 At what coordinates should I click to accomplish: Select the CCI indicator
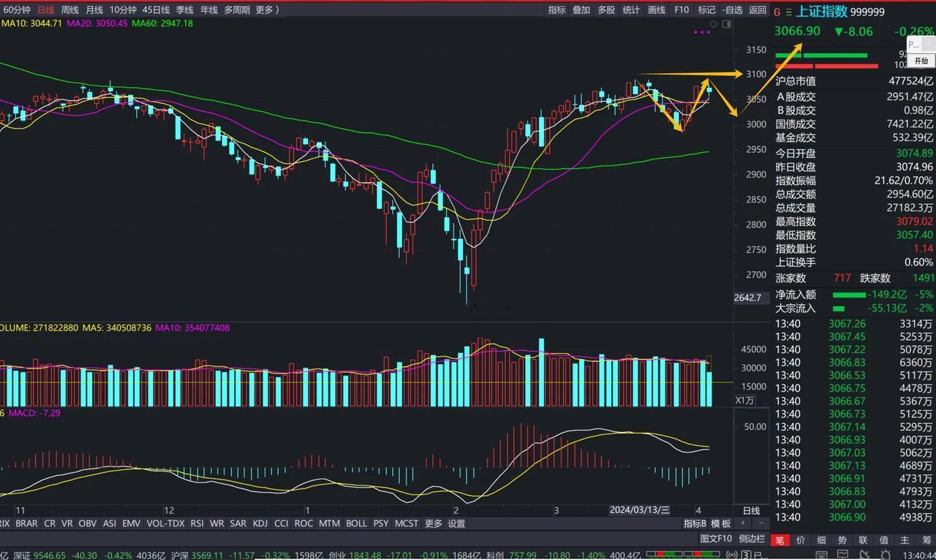pyautogui.click(x=282, y=523)
